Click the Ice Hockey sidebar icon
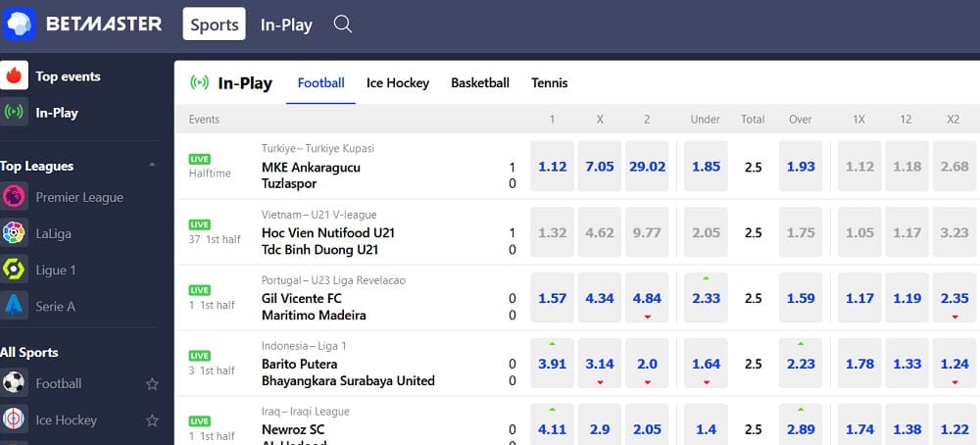 pyautogui.click(x=14, y=420)
